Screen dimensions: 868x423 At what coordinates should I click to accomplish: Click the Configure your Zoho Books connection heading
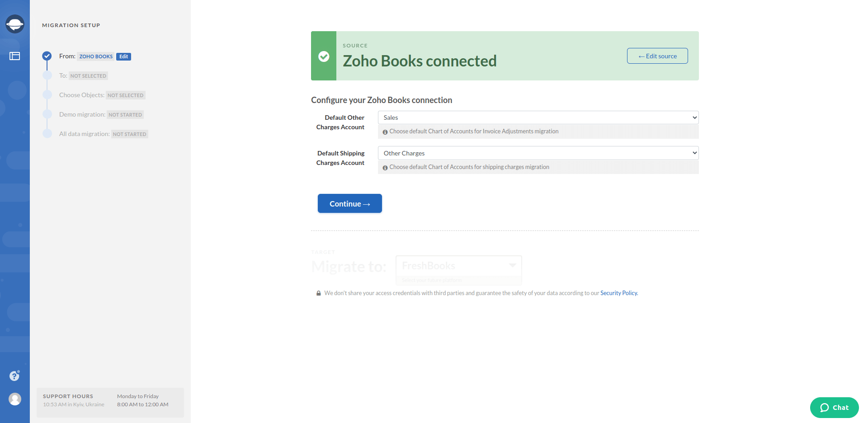tap(382, 100)
